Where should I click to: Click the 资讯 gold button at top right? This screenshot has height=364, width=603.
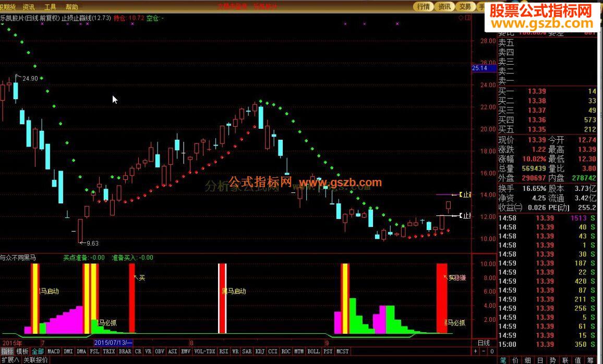tap(444, 7)
